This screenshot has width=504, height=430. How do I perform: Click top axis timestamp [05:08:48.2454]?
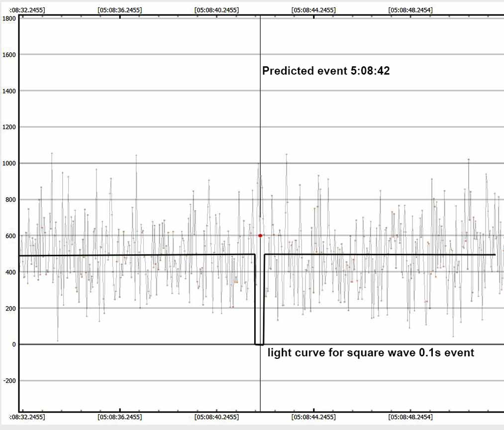[x=410, y=10]
